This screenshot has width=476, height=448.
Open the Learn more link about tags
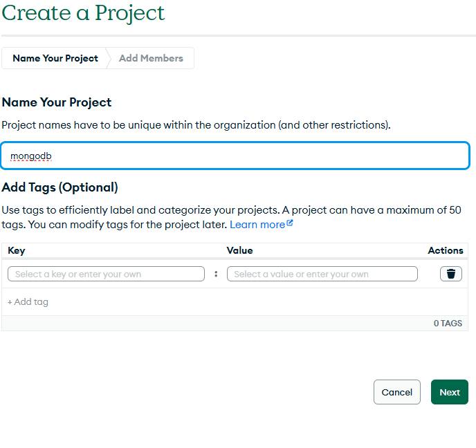[257, 225]
